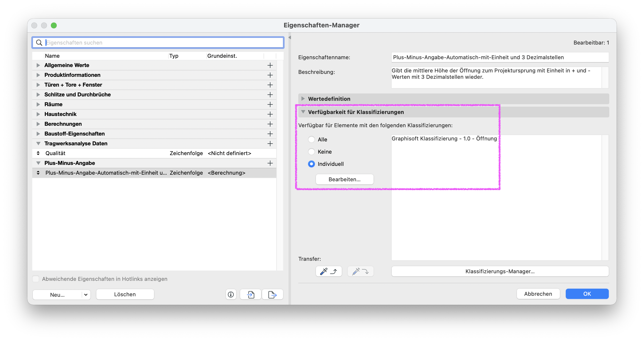The width and height of the screenshot is (644, 341).
Task: Select the Individuell radio button
Action: pos(311,164)
